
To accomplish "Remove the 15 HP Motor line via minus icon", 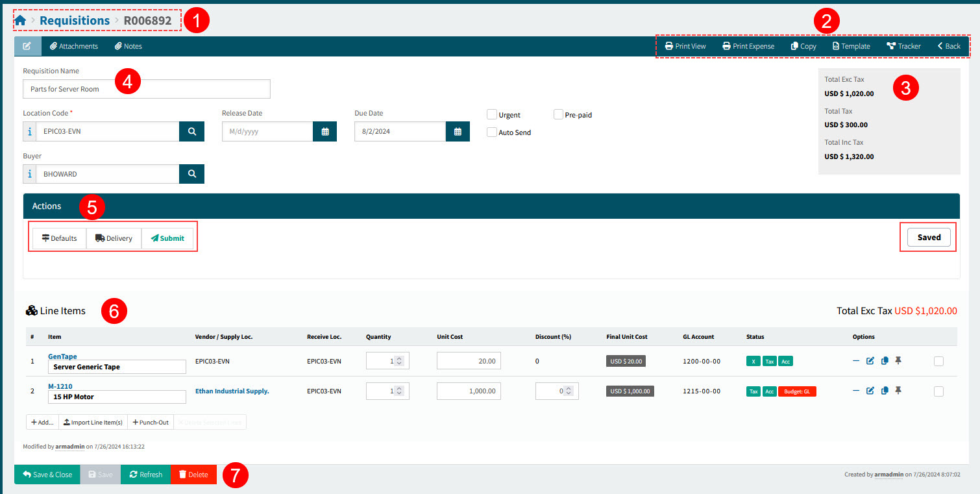I will click(856, 391).
